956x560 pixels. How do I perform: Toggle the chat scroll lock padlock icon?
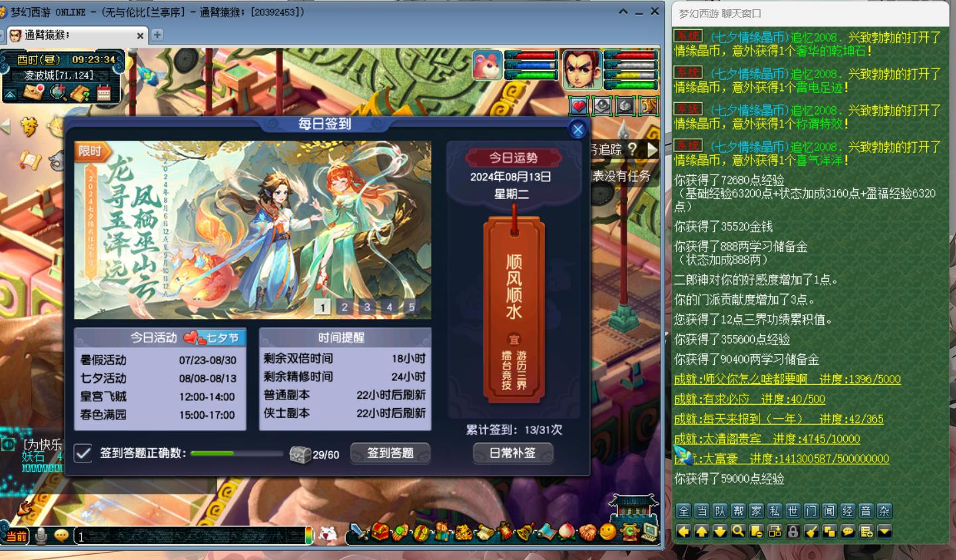coord(793,531)
